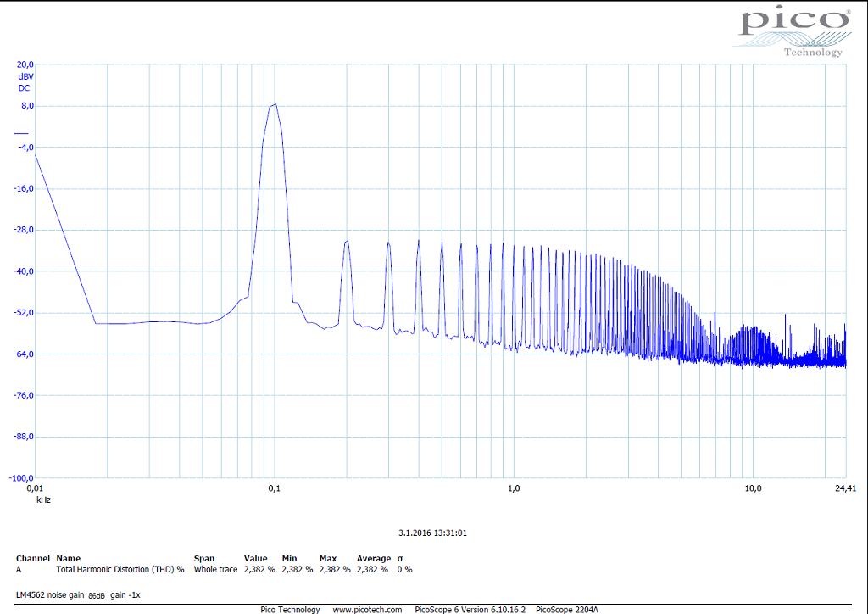Click the Channel column header
This screenshot has width=868, height=614.
tap(33, 559)
